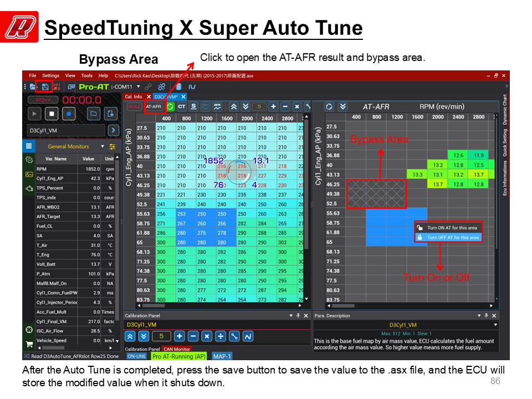The width and height of the screenshot is (532, 399).
Task: Click the blue record button
Action: [x=69, y=114]
